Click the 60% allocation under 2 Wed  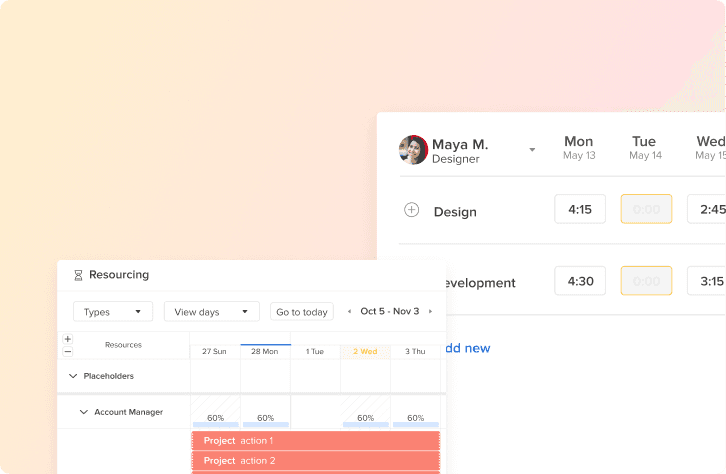[x=366, y=418]
